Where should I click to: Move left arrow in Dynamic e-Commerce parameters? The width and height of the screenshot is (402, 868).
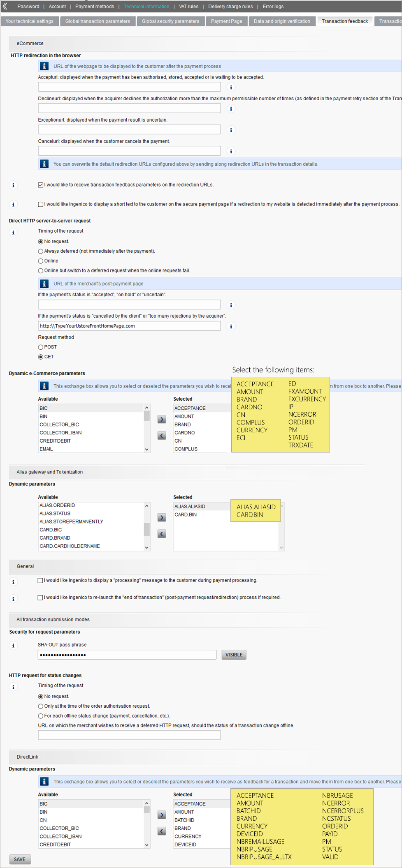pos(162,436)
